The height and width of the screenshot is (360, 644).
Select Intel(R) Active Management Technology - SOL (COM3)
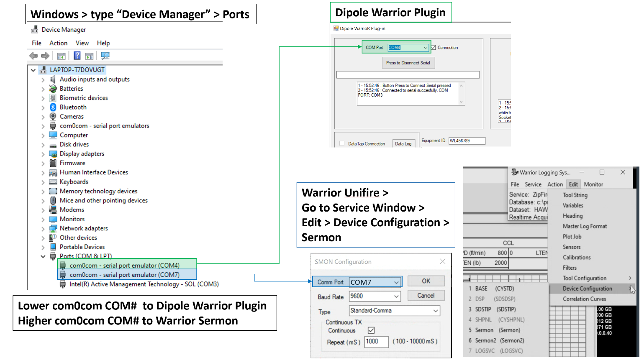tap(139, 284)
